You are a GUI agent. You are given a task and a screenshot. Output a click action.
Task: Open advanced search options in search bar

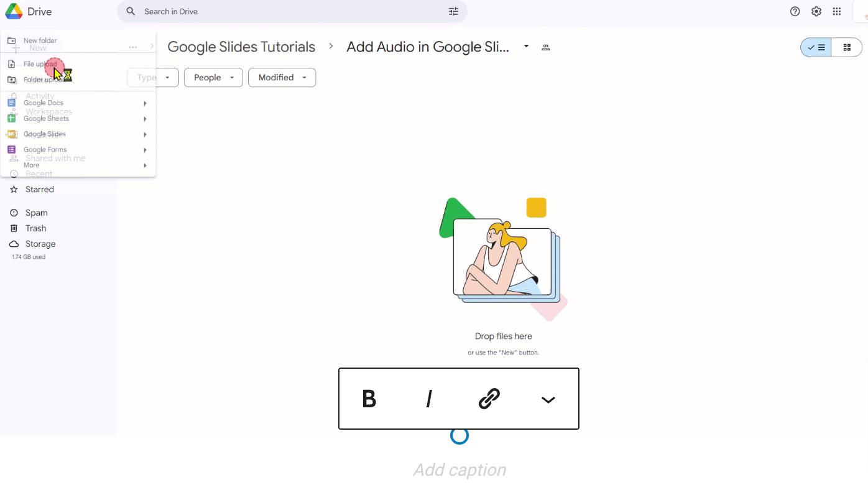click(x=453, y=11)
